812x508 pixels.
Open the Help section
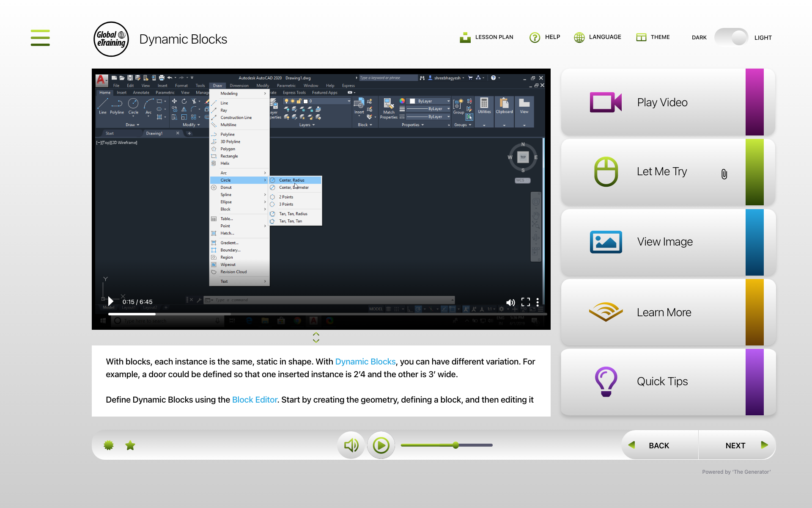click(544, 37)
